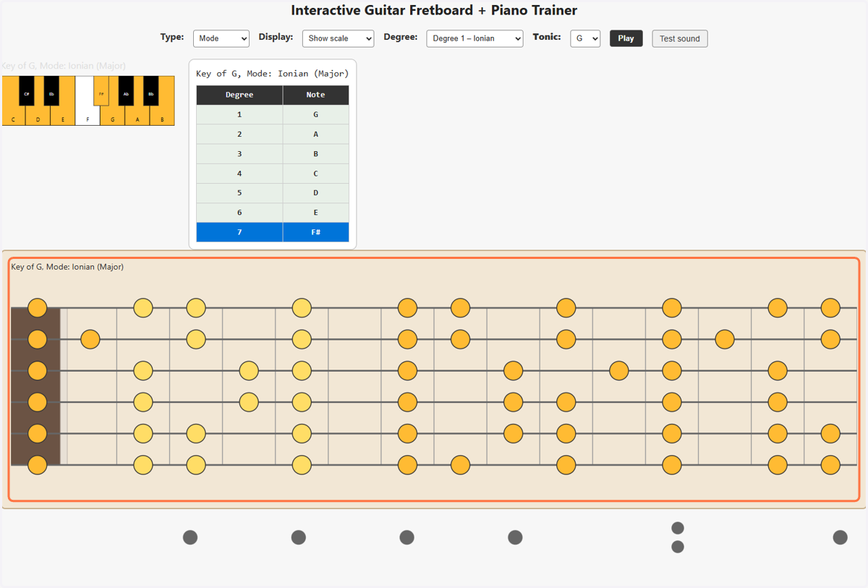This screenshot has width=868, height=588.
Task: Click the second-fret dot on the top string
Action: click(143, 308)
